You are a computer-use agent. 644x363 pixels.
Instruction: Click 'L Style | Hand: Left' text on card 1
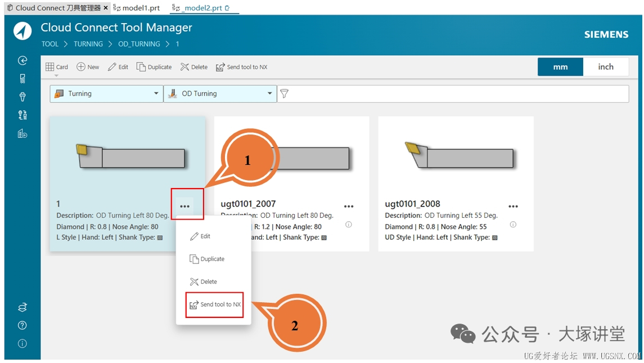85,237
